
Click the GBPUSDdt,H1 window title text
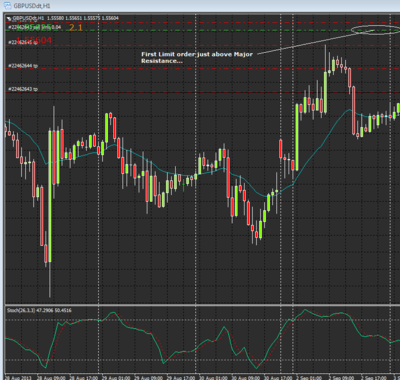[32, 6]
